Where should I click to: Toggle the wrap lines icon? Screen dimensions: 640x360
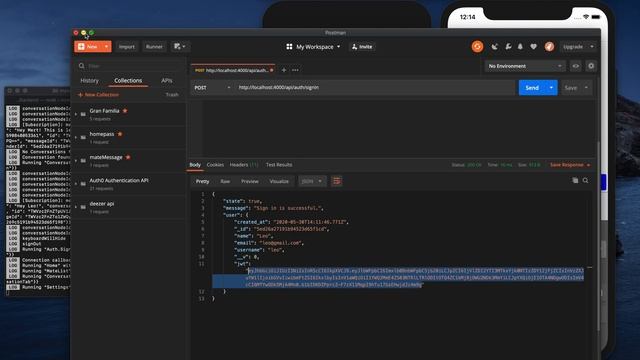coord(337,181)
